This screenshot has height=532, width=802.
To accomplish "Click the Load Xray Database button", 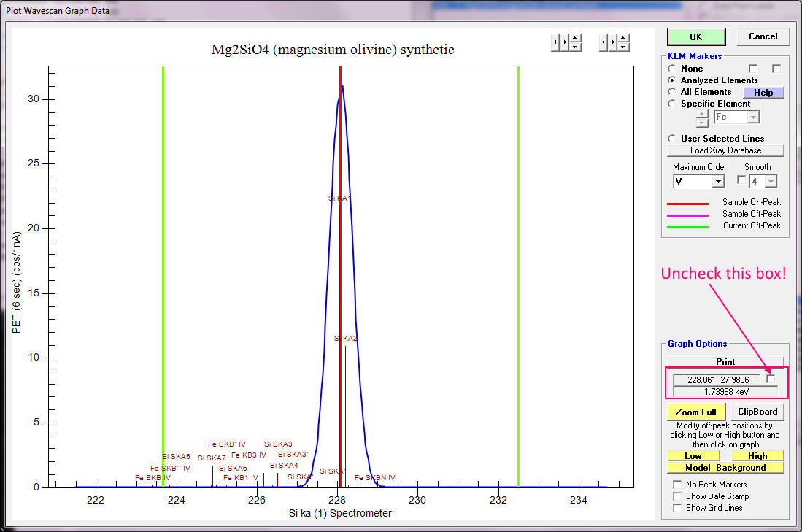I will 725,150.
